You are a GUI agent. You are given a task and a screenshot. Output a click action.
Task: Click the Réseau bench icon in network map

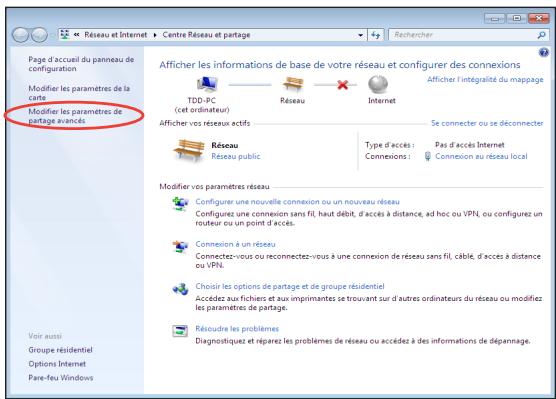pos(293,84)
